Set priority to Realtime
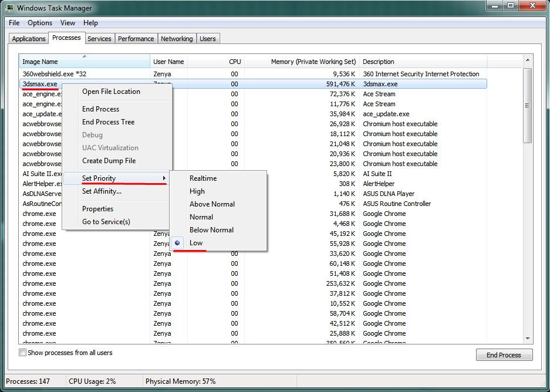Image resolution: width=550 pixels, height=392 pixels. point(203,178)
